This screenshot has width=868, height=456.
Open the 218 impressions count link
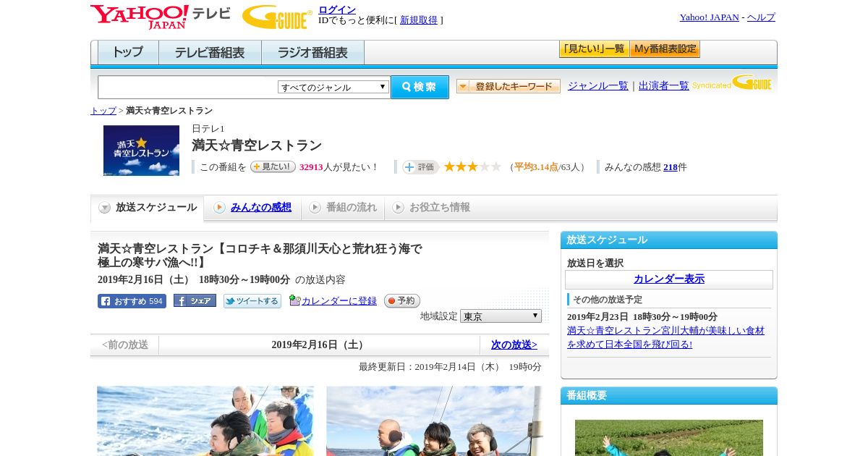pos(671,167)
